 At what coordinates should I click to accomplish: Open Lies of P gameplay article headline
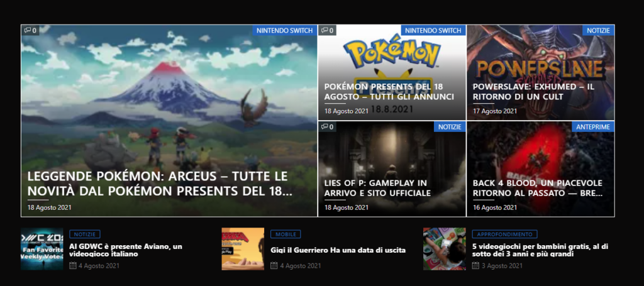coord(377,188)
